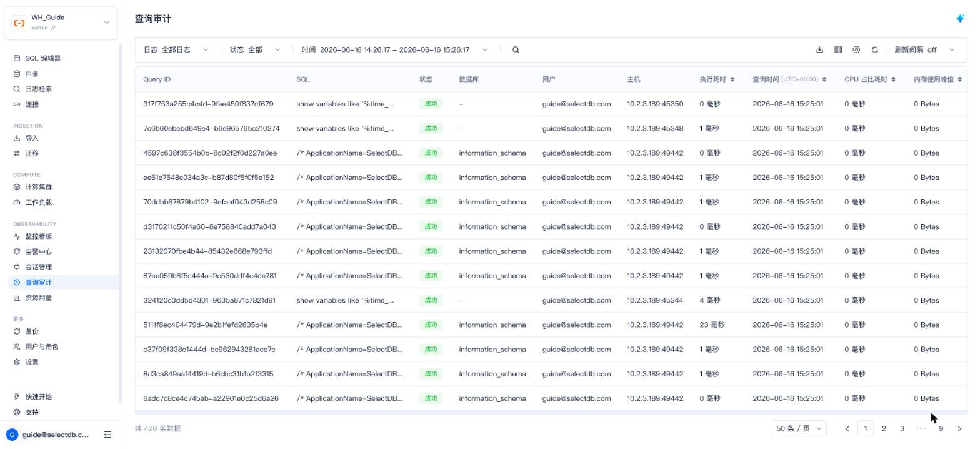Image resolution: width=980 pixels, height=449 pixels.
Task: Expand the 日志 全部日志 dropdown
Action: pyautogui.click(x=176, y=50)
